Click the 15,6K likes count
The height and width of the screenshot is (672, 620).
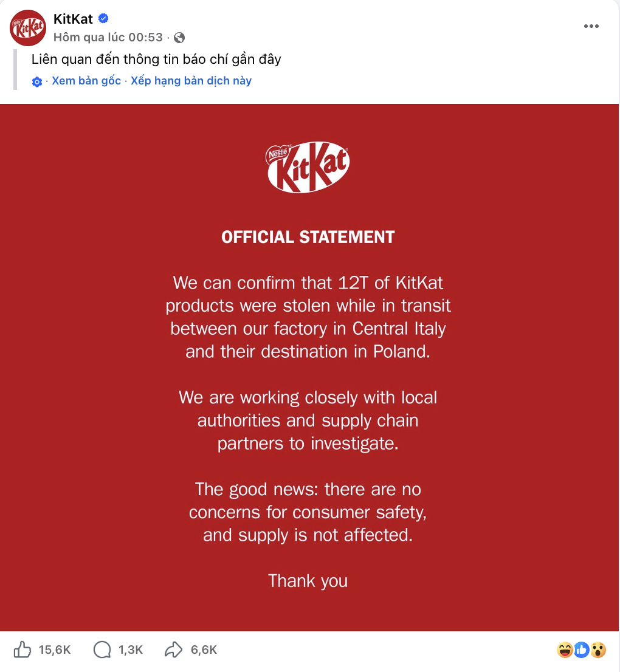click(x=55, y=650)
